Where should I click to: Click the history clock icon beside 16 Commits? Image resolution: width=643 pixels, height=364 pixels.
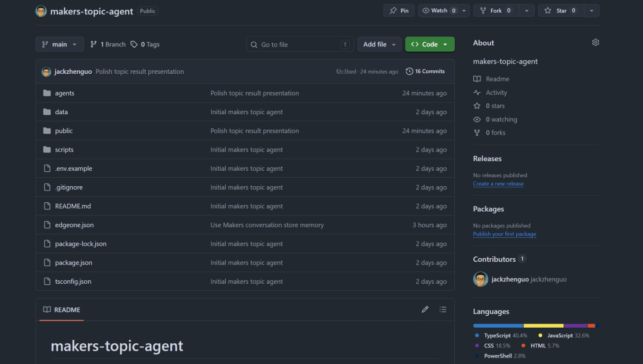[x=409, y=71]
